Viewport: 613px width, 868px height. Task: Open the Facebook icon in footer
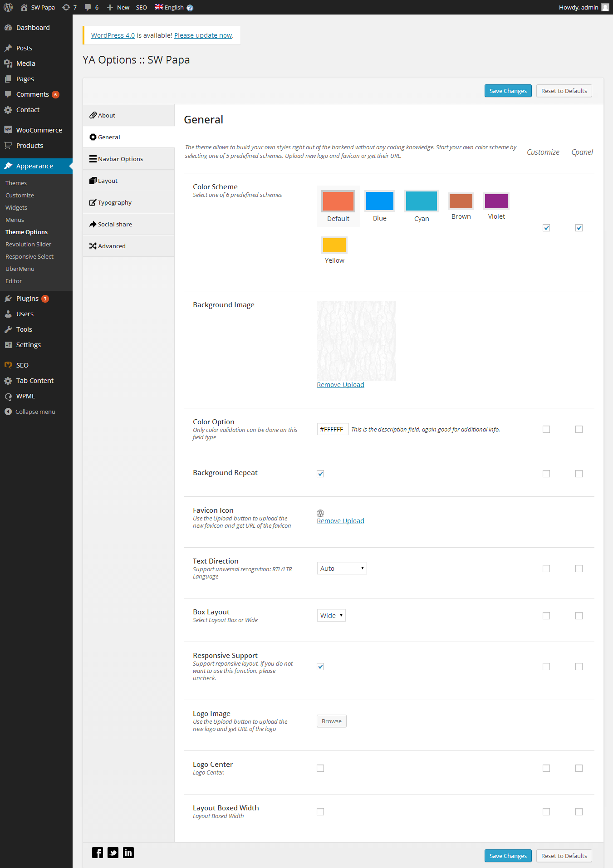(x=98, y=853)
